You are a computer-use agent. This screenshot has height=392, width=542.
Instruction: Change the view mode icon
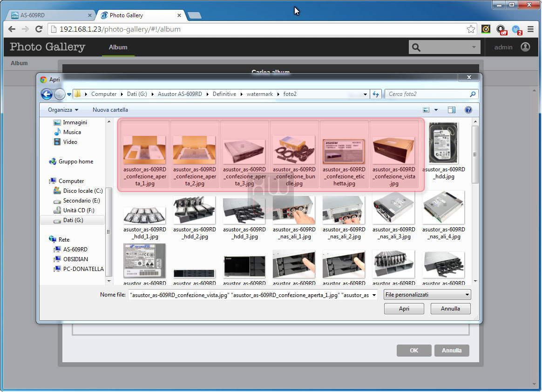click(426, 110)
